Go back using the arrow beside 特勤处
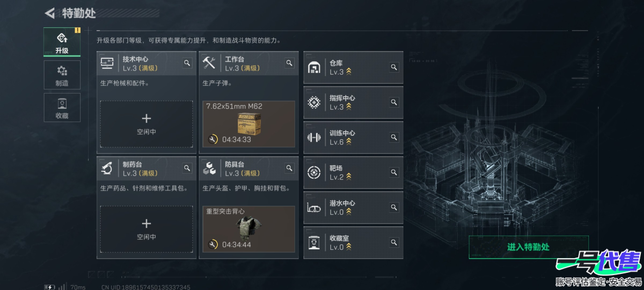This screenshot has height=290, width=644. pyautogui.click(x=50, y=13)
